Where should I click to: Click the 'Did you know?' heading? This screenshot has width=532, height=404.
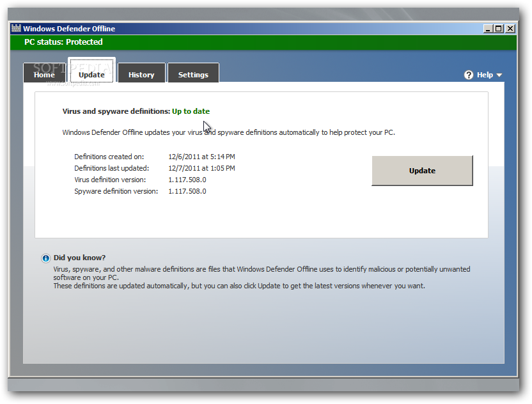coord(79,258)
